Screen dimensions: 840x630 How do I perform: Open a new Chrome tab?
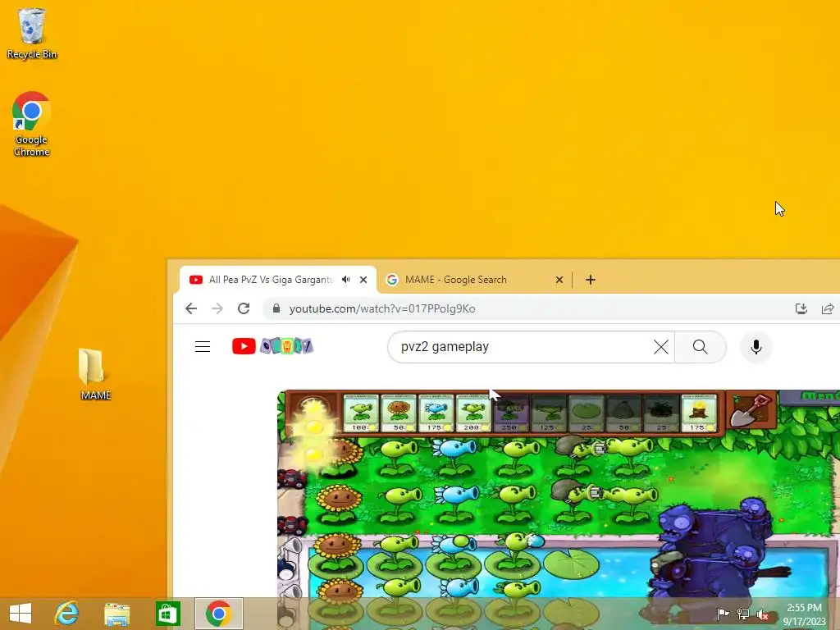tap(591, 280)
